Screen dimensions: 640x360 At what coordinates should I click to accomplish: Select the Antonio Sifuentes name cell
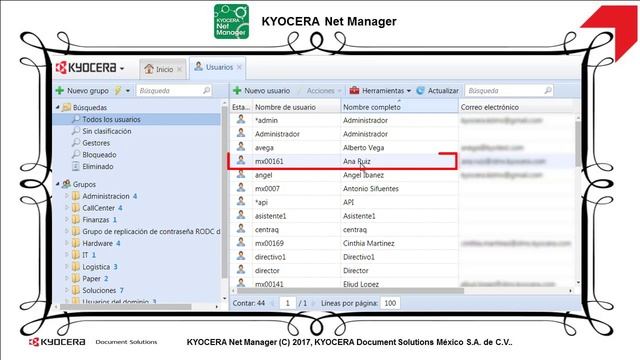(x=371, y=189)
